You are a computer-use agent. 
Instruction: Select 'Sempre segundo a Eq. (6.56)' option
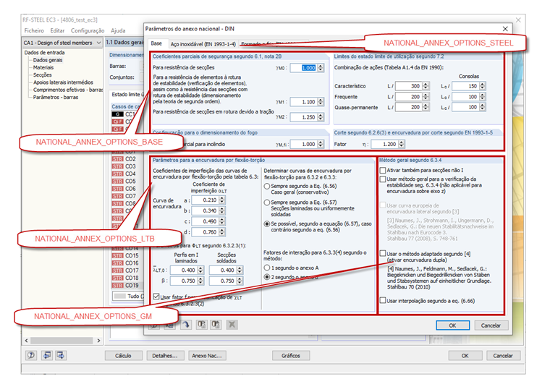click(267, 186)
